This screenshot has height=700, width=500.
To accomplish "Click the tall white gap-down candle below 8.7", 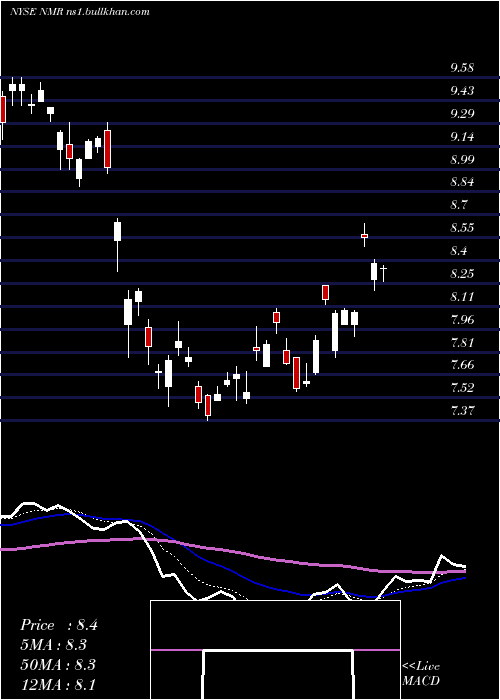I will pos(117,232).
